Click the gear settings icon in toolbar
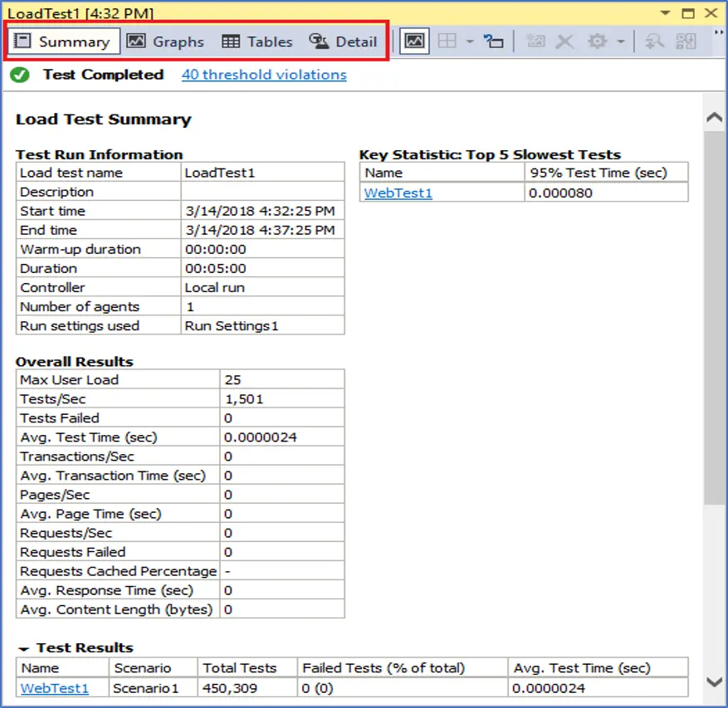Viewport: 728px width, 708px height. (597, 42)
